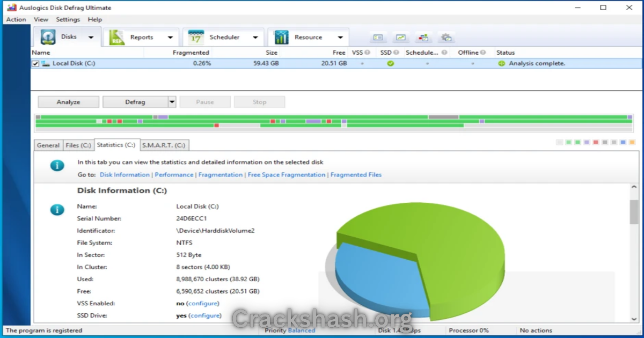644x338 pixels.
Task: Click the white legend color swatch
Action: 559,142
